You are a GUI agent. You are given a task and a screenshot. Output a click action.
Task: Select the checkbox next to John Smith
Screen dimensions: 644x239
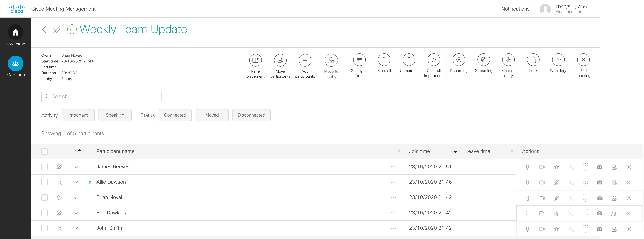pyautogui.click(x=44, y=228)
